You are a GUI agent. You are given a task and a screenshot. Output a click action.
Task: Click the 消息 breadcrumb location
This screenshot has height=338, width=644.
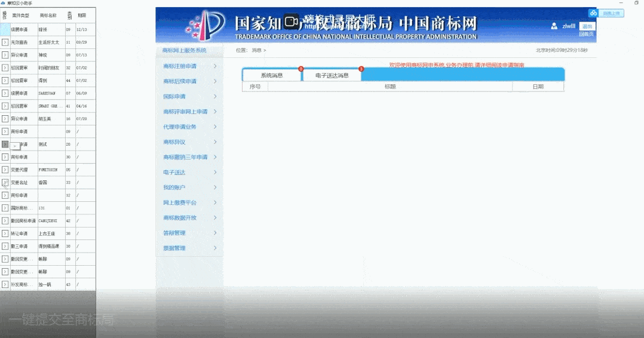point(257,50)
